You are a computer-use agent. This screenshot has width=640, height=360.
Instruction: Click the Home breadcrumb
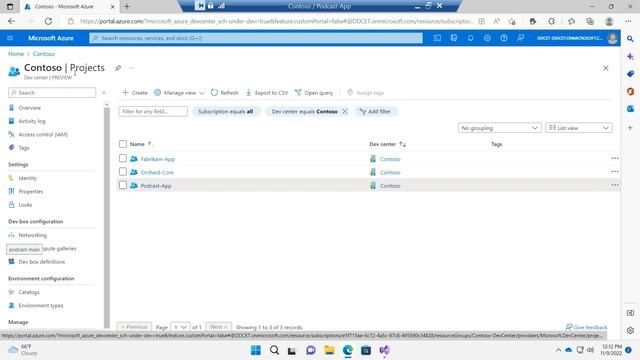pyautogui.click(x=16, y=54)
